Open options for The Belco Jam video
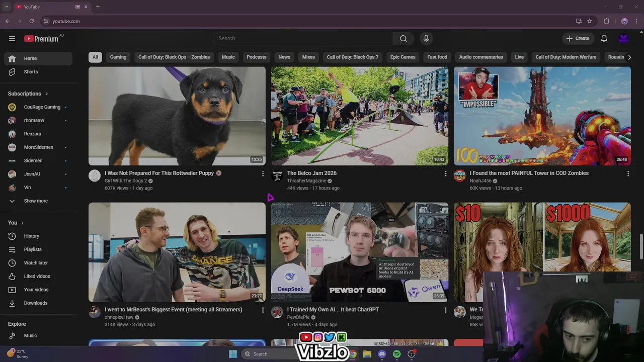Viewport: 644px width, 362px height. pyautogui.click(x=445, y=173)
